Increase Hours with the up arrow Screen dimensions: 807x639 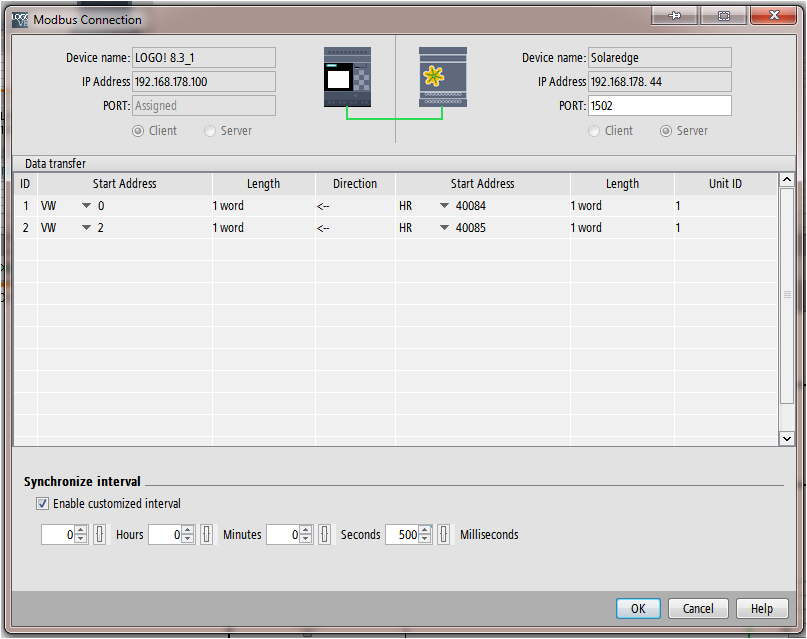point(81,529)
